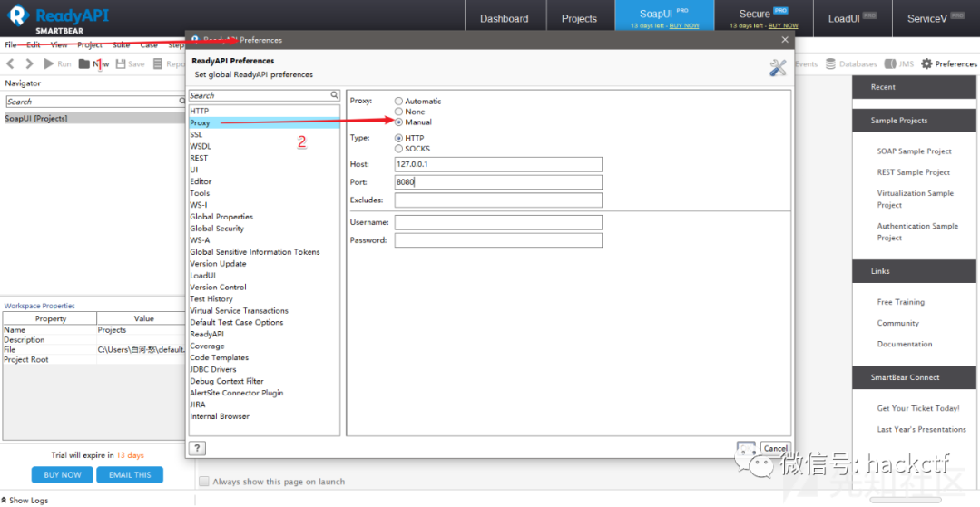The width and height of the screenshot is (980, 507).
Task: Click the Port input field
Action: click(498, 182)
